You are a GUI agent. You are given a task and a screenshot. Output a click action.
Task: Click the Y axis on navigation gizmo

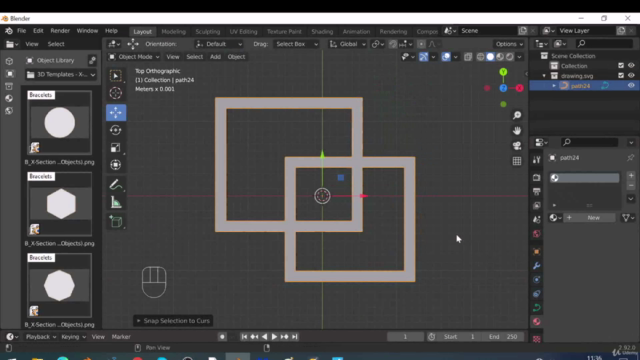pos(503,72)
